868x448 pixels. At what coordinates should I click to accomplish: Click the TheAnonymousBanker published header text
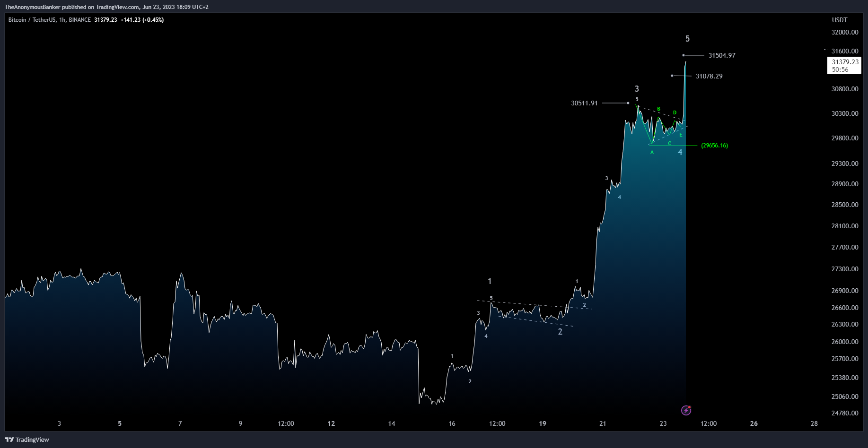coord(106,7)
